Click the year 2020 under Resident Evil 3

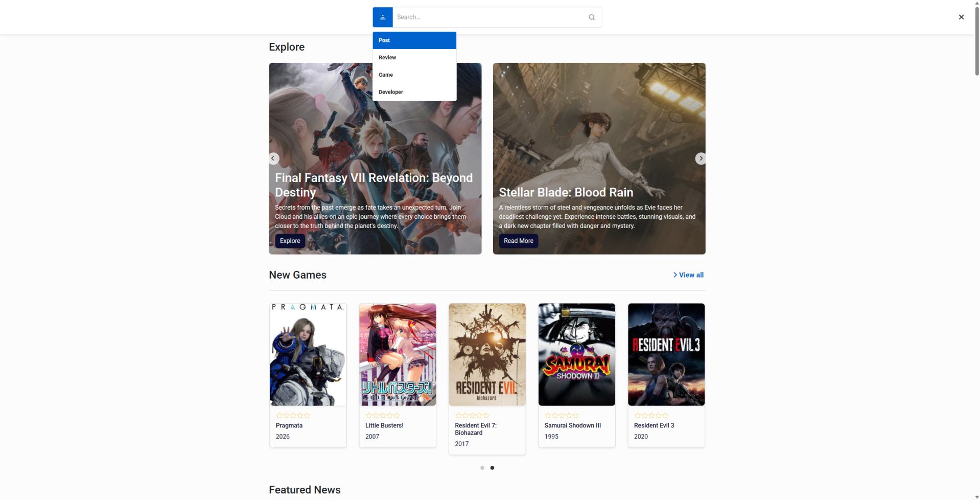click(x=641, y=437)
